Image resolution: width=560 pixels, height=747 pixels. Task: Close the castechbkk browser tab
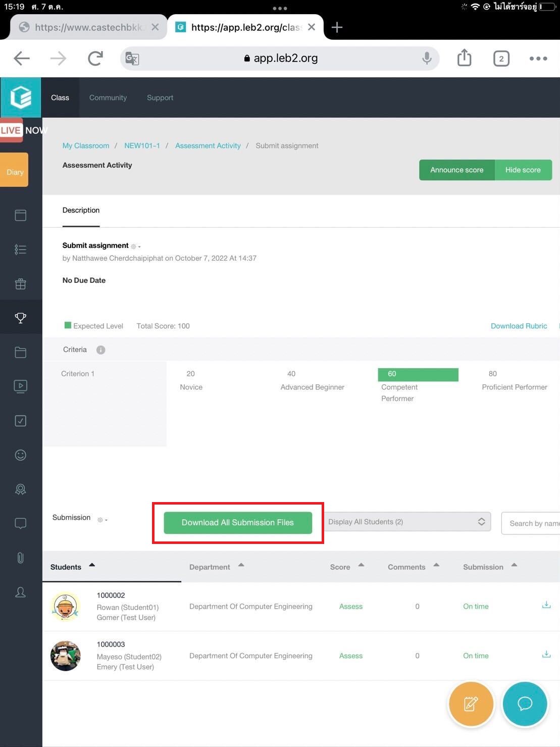155,27
